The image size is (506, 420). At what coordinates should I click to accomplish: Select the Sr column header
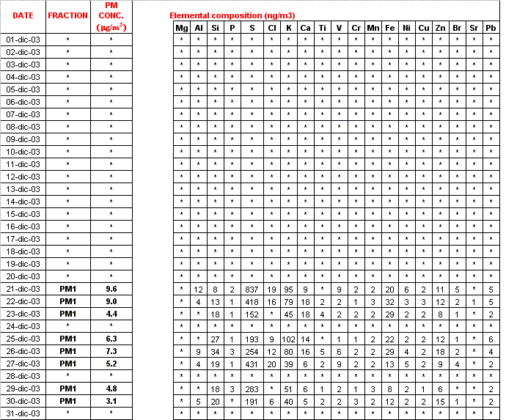(x=474, y=28)
